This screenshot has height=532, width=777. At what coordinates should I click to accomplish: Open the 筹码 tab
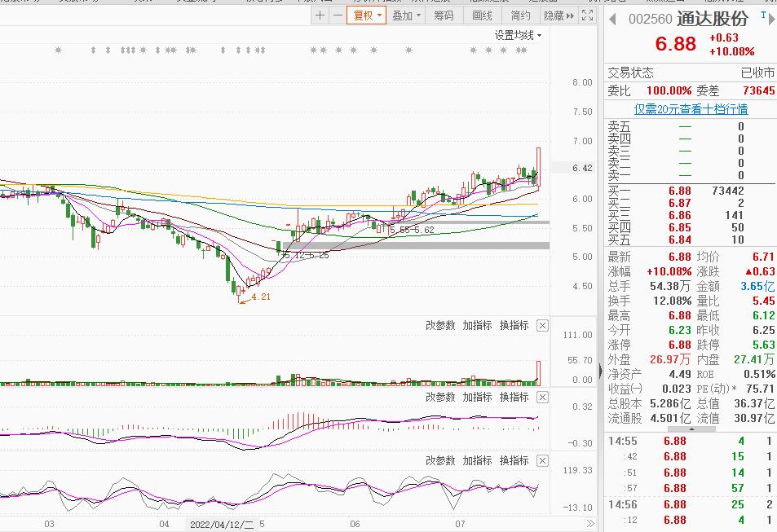click(444, 15)
